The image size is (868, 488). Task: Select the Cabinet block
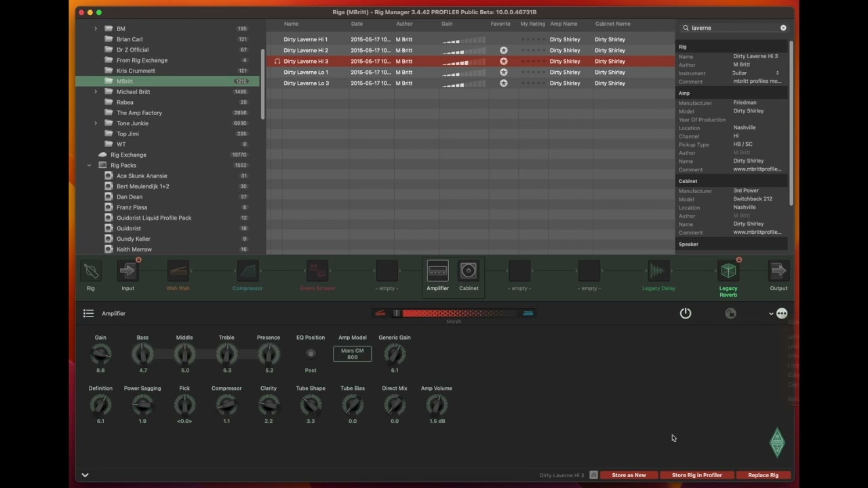pos(469,271)
